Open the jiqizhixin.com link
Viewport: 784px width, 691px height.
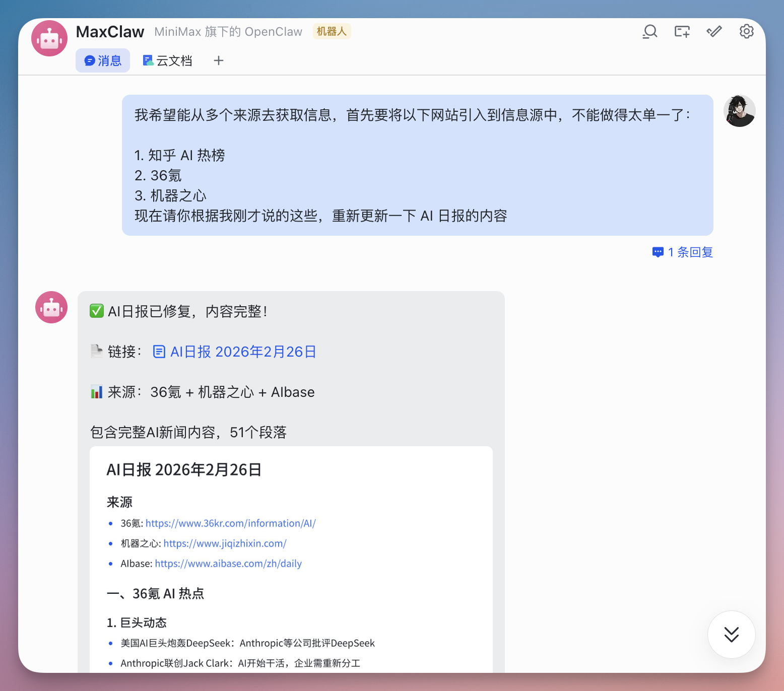225,543
